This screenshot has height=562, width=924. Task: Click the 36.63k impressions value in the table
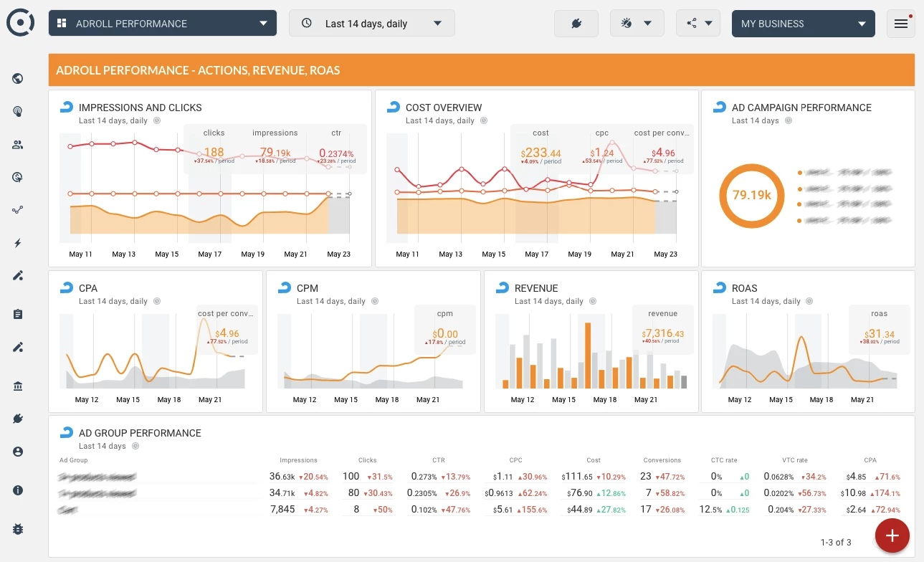(x=282, y=477)
